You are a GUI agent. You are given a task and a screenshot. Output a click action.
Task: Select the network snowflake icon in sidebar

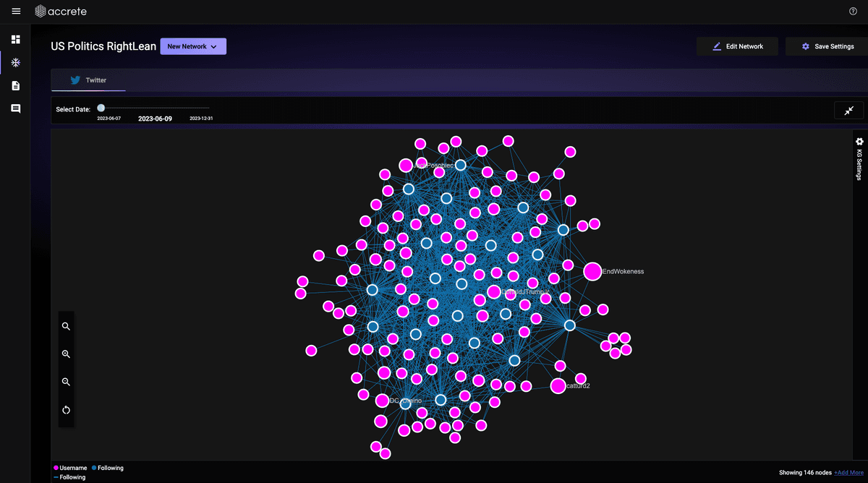(x=16, y=62)
